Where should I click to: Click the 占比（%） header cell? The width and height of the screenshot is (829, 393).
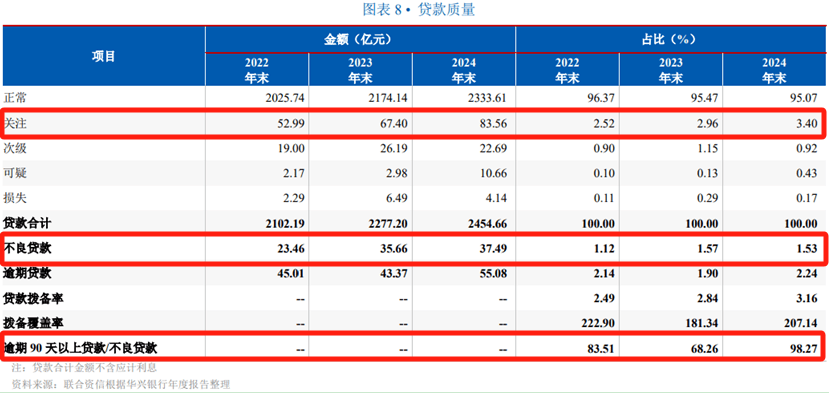coord(671,39)
